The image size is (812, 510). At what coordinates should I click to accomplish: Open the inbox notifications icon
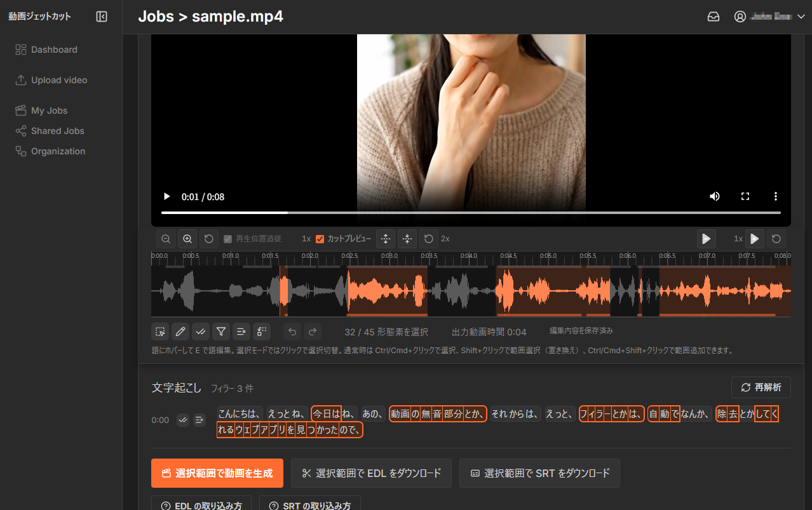click(x=714, y=17)
